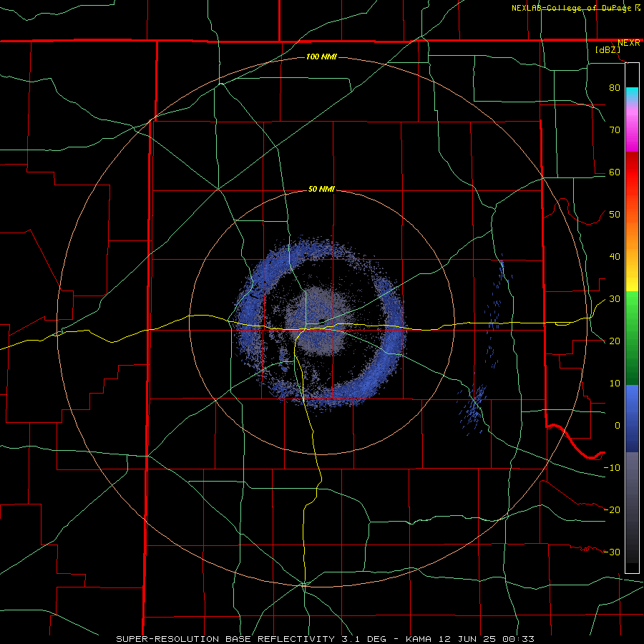644x644 pixels.
Task: Click the 70 dBZ scale value
Action: (615, 130)
